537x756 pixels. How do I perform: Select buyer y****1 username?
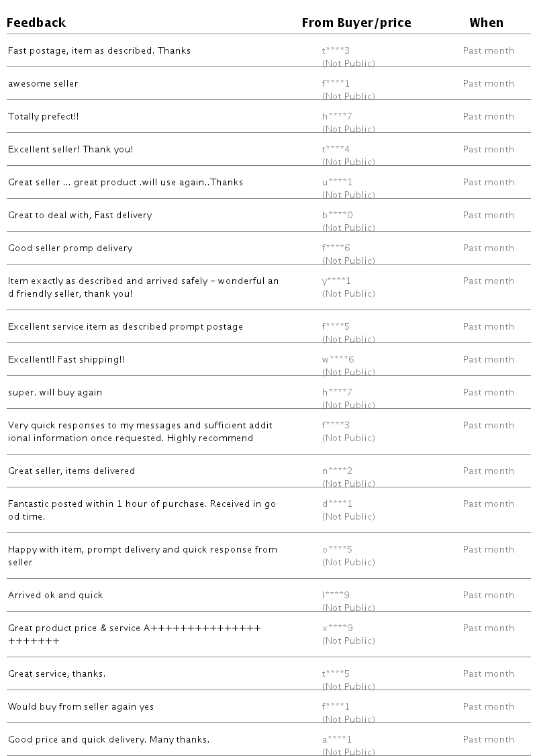pos(336,281)
